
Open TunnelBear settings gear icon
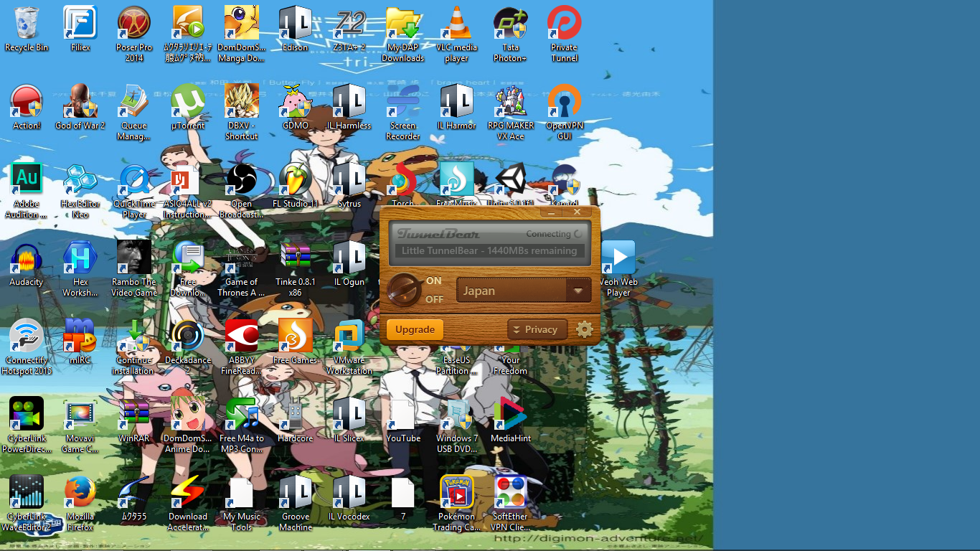[x=585, y=329]
